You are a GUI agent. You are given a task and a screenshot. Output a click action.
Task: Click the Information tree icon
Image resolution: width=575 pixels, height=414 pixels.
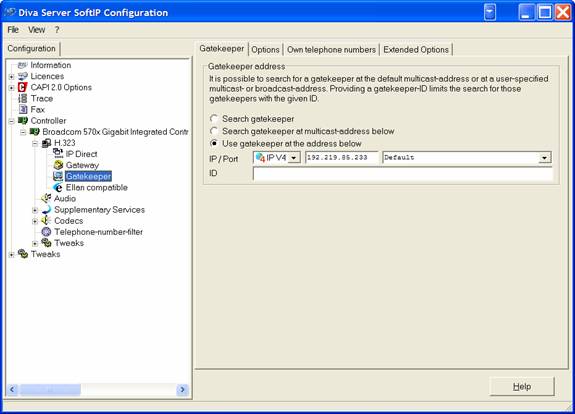23,65
